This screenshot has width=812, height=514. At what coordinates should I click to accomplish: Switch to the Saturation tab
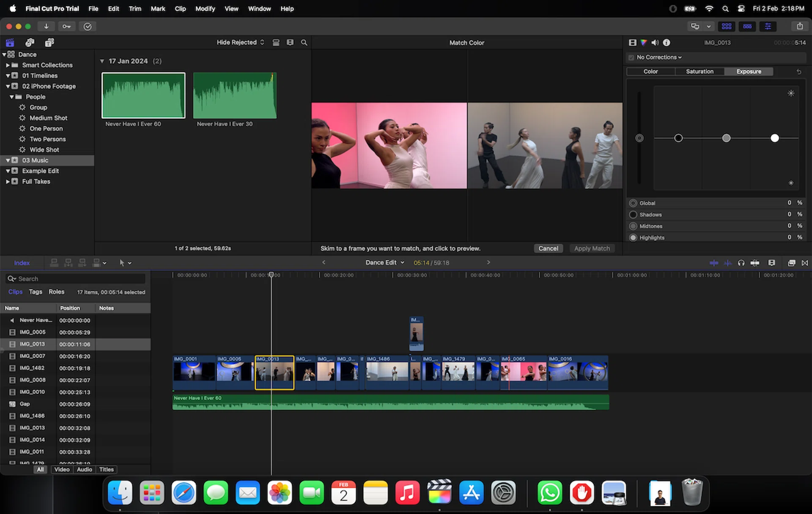700,71
